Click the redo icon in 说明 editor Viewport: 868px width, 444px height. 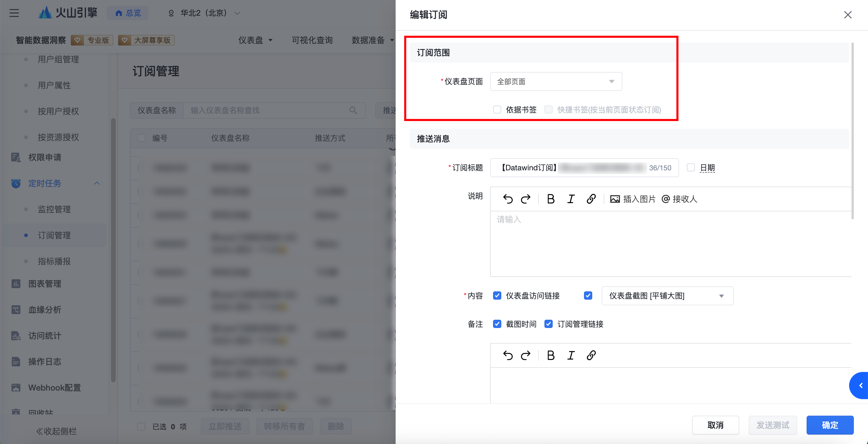[x=526, y=199]
